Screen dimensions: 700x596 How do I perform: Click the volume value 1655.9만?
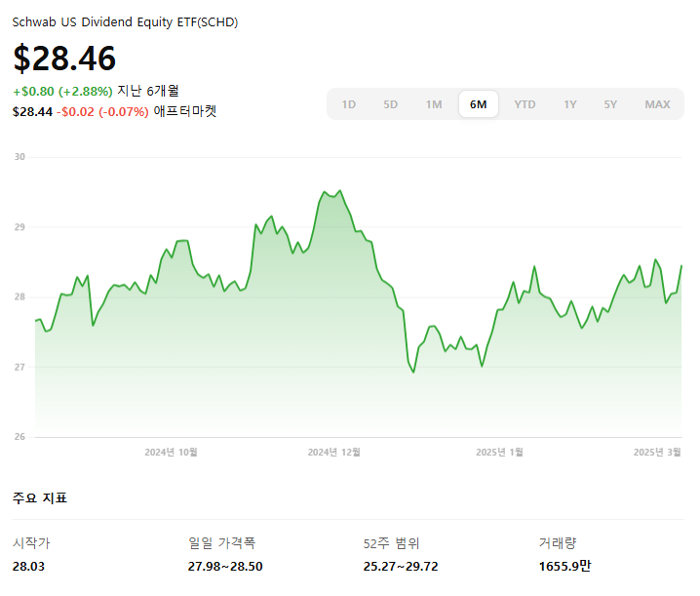[x=565, y=567]
